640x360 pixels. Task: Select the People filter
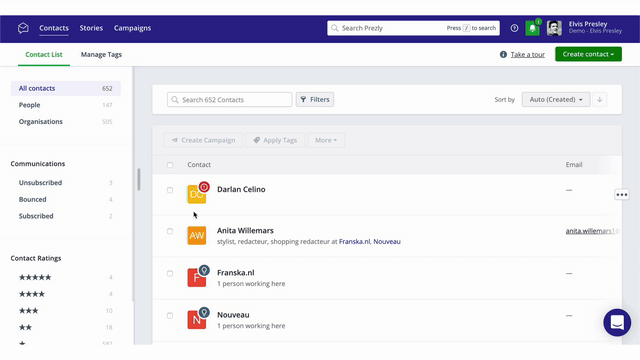(66, 105)
